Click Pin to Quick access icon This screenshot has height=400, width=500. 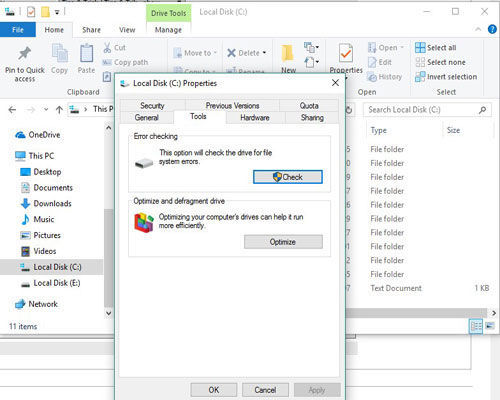[24, 53]
